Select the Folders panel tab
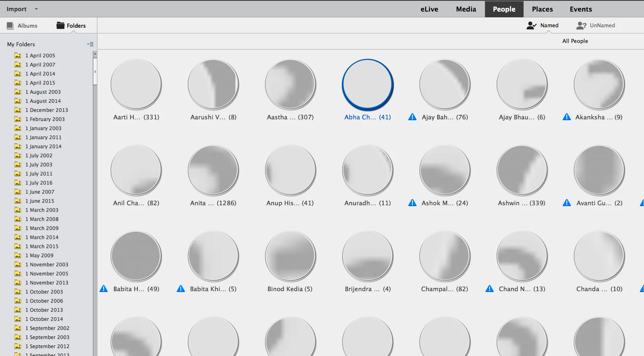 coord(71,26)
